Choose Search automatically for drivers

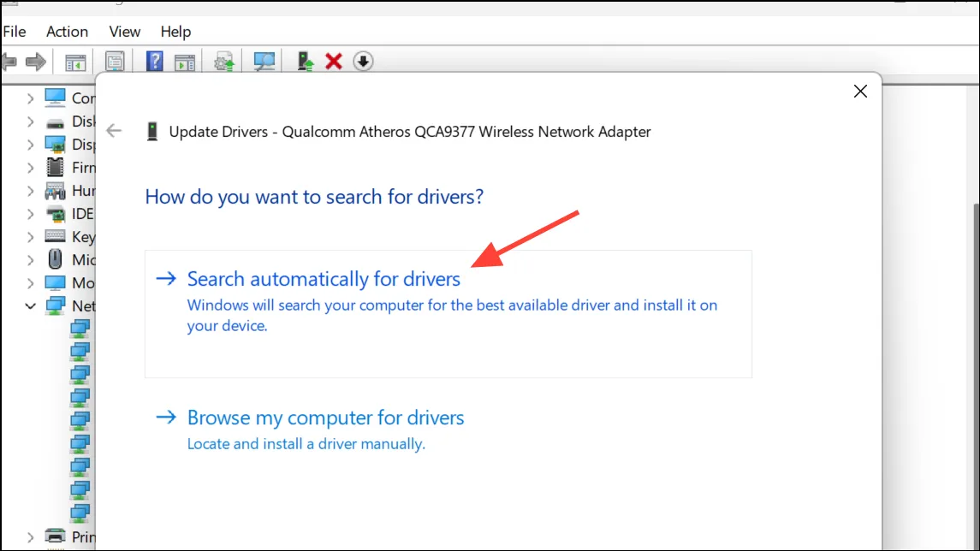pos(448,314)
